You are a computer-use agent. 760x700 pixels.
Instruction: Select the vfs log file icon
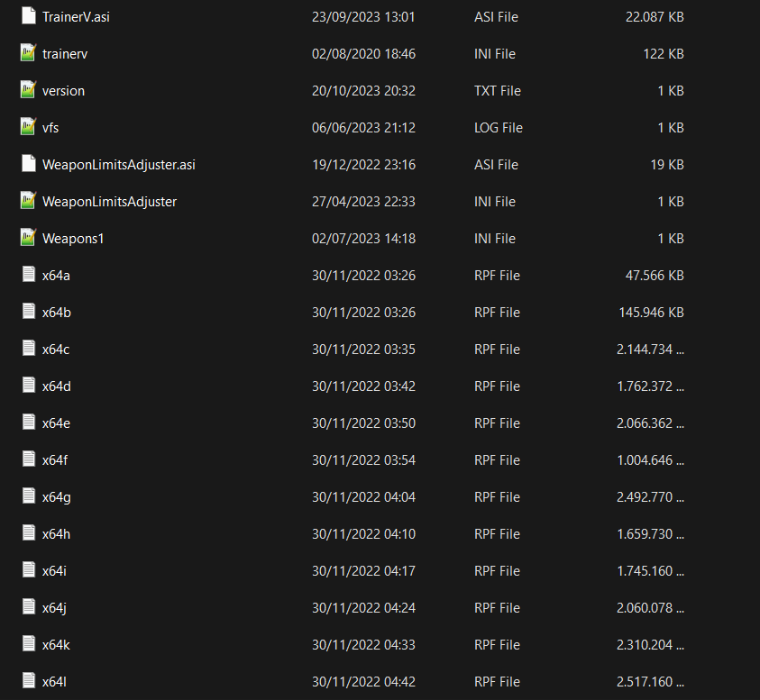coord(28,127)
